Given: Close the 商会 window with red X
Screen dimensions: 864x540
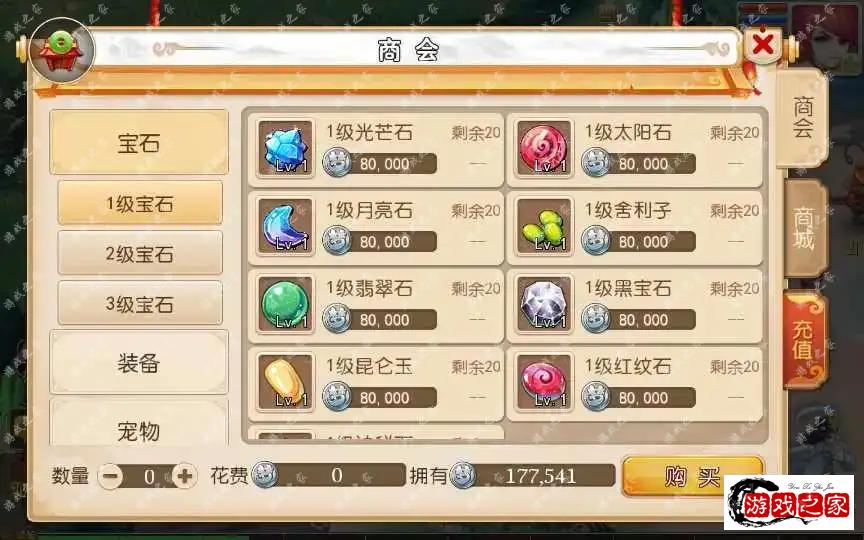Looking at the screenshot, I should pyautogui.click(x=763, y=44).
